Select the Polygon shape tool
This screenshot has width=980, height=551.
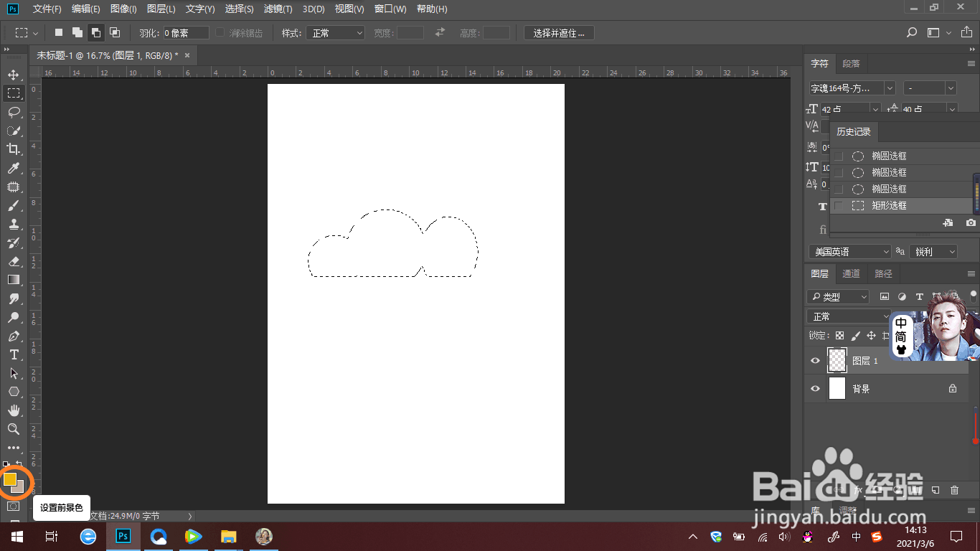[14, 392]
